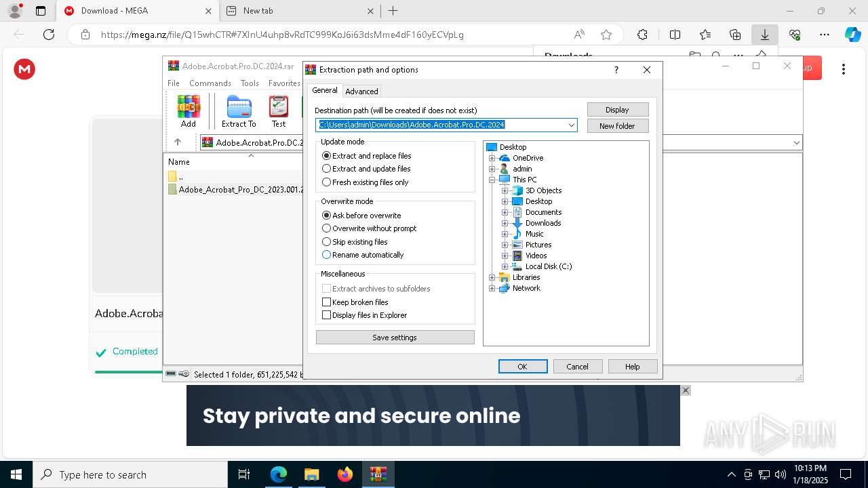Click the Edge Extensions icon
Viewport: 868px width, 488px height.
tap(642, 35)
